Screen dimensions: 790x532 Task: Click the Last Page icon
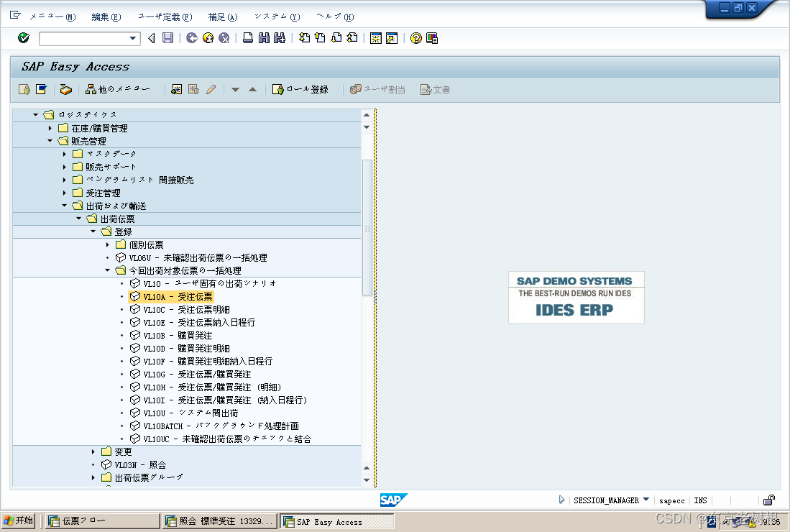point(352,38)
